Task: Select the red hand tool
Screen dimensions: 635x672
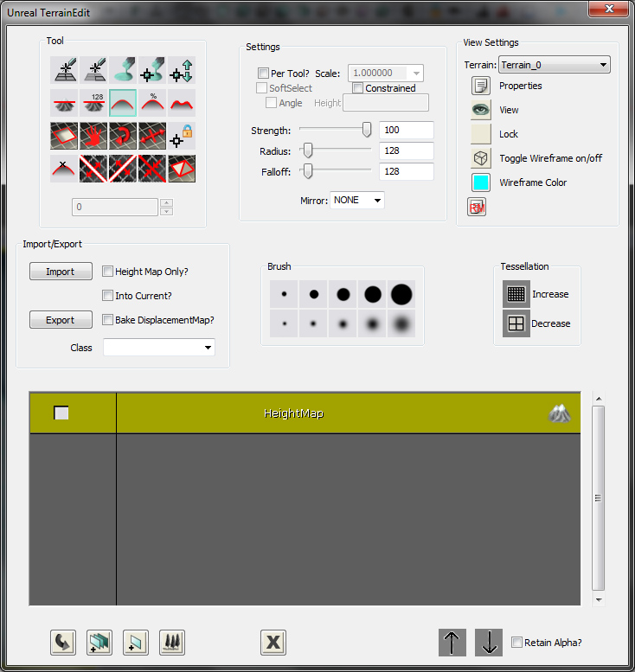Action: tap(93, 136)
